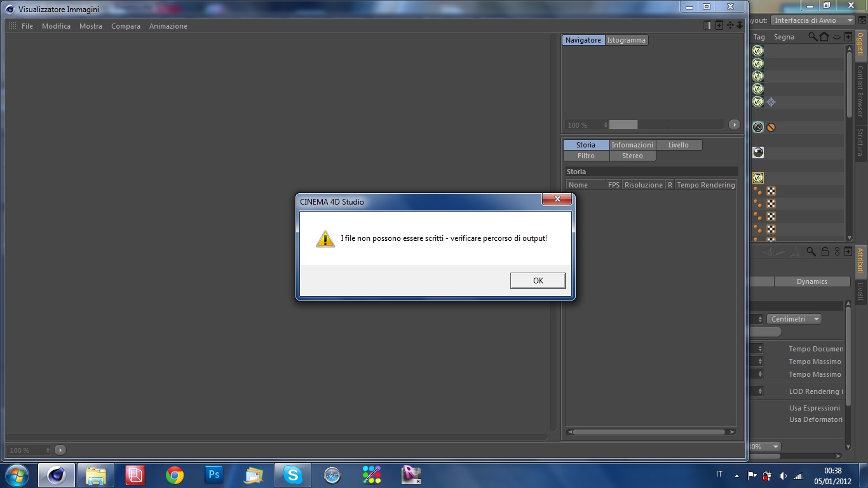Open Windows Explorer from the taskbar

point(96,475)
